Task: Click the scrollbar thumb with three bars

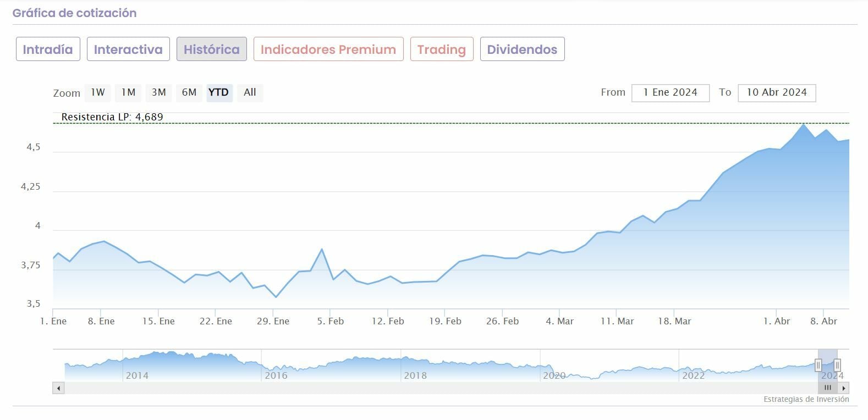Action: click(x=828, y=388)
